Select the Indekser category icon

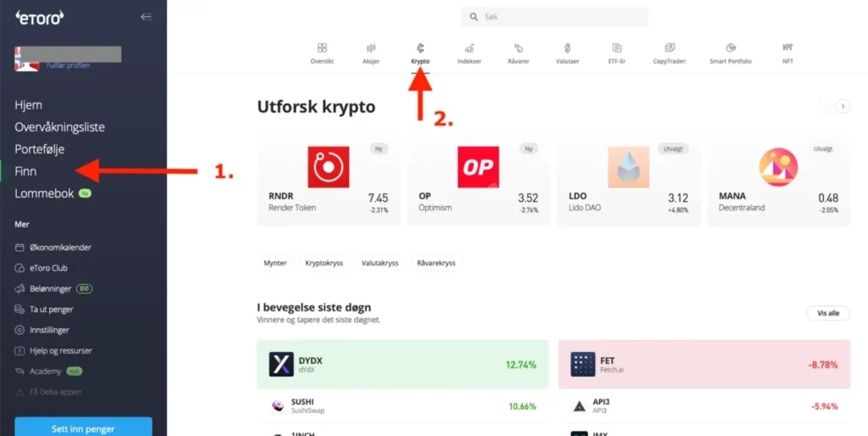click(x=470, y=48)
